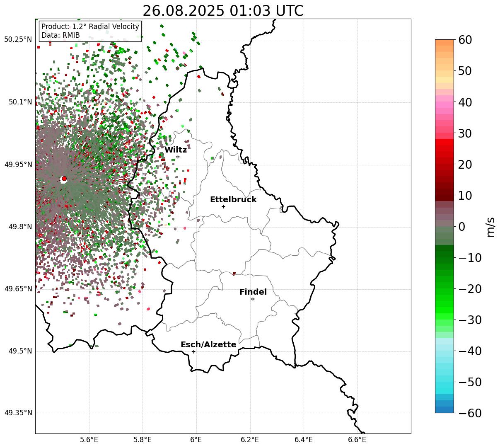Click the red radar site marker
500x448 pixels.
(64, 179)
